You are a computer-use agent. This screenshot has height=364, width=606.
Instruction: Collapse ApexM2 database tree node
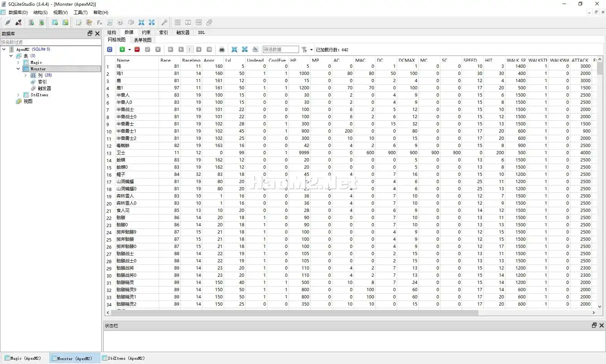[4, 49]
